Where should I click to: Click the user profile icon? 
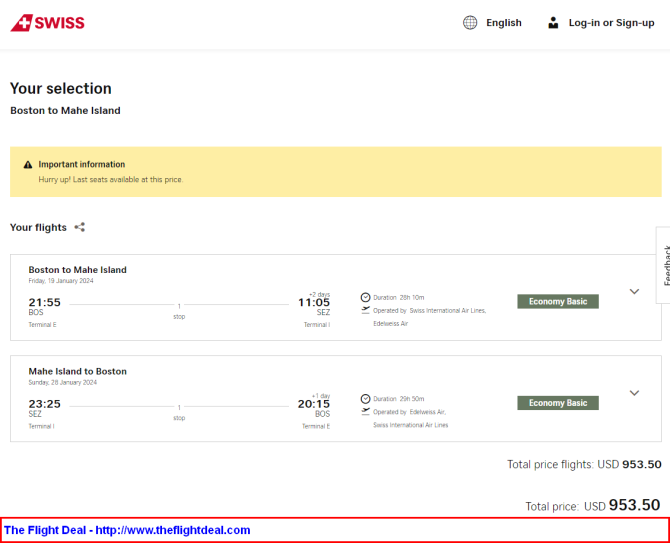click(553, 23)
